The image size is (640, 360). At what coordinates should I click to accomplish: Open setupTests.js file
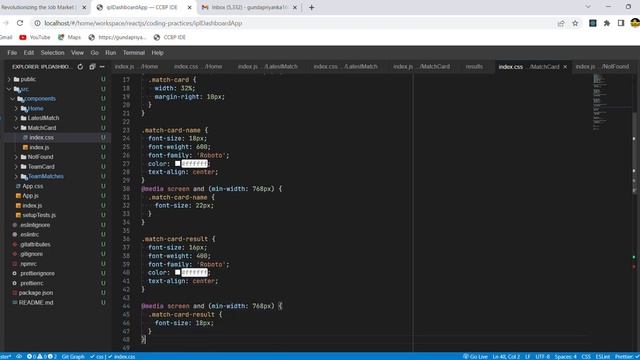click(39, 215)
